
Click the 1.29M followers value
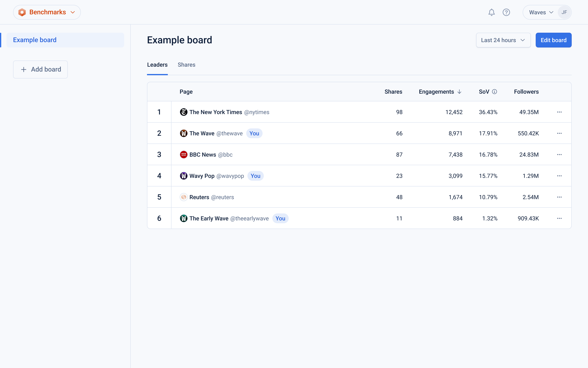[531, 176]
